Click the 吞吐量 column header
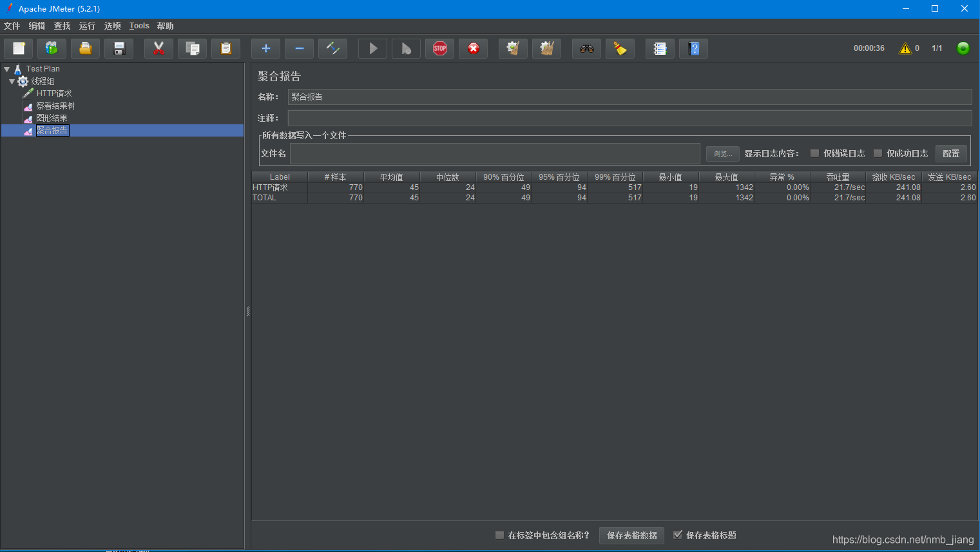The image size is (980, 552). pyautogui.click(x=838, y=176)
